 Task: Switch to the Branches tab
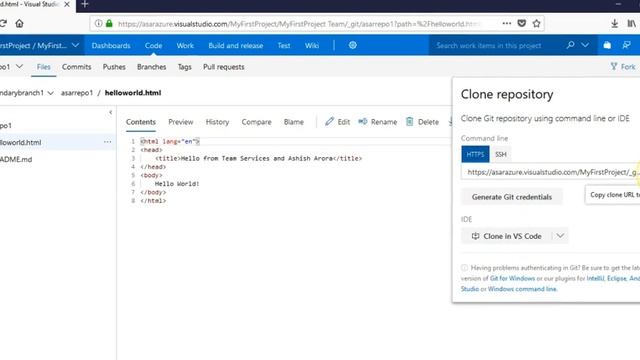(x=151, y=67)
